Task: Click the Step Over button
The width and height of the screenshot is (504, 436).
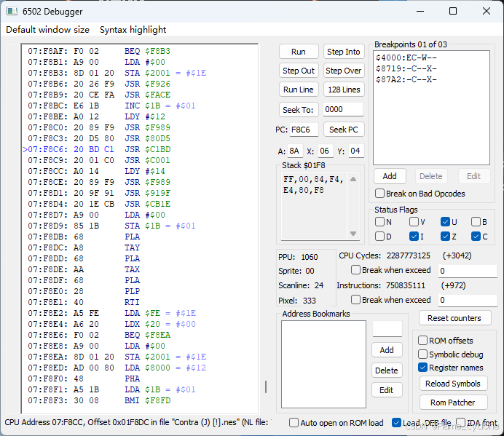Action: (344, 71)
